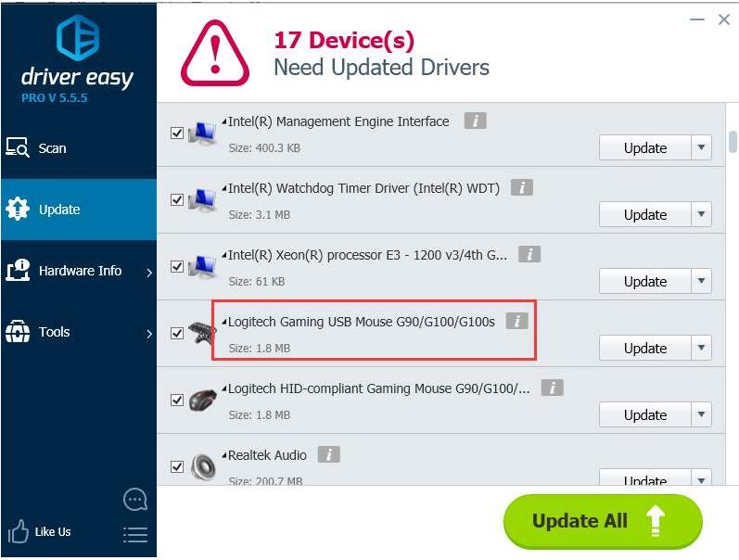Open the list menu icon in sidebar

pyautogui.click(x=135, y=534)
